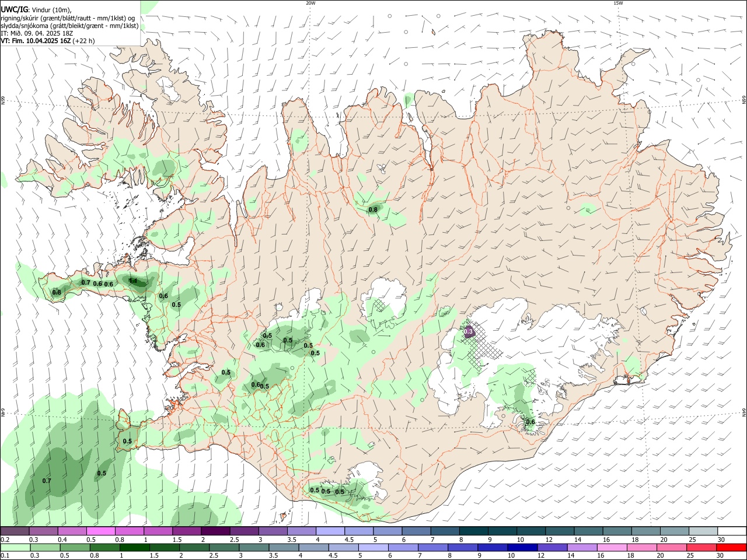Select the light violet 14 rain legend swatch

click(x=581, y=547)
